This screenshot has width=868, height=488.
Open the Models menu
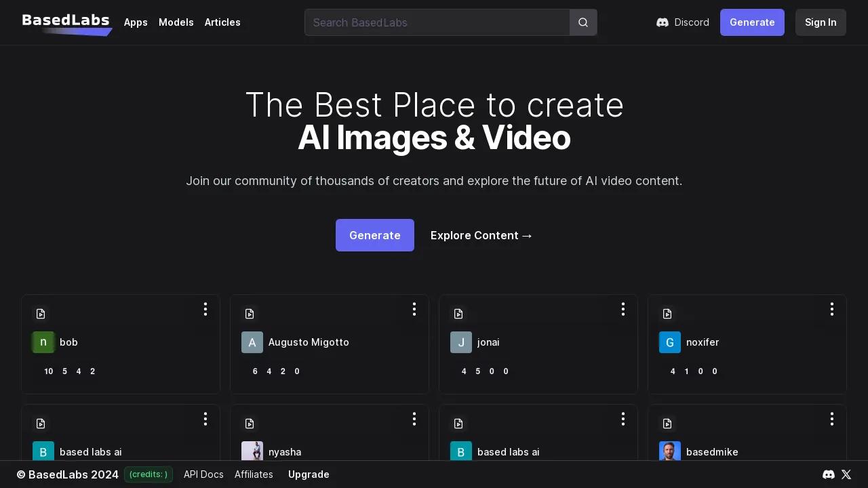click(x=176, y=22)
